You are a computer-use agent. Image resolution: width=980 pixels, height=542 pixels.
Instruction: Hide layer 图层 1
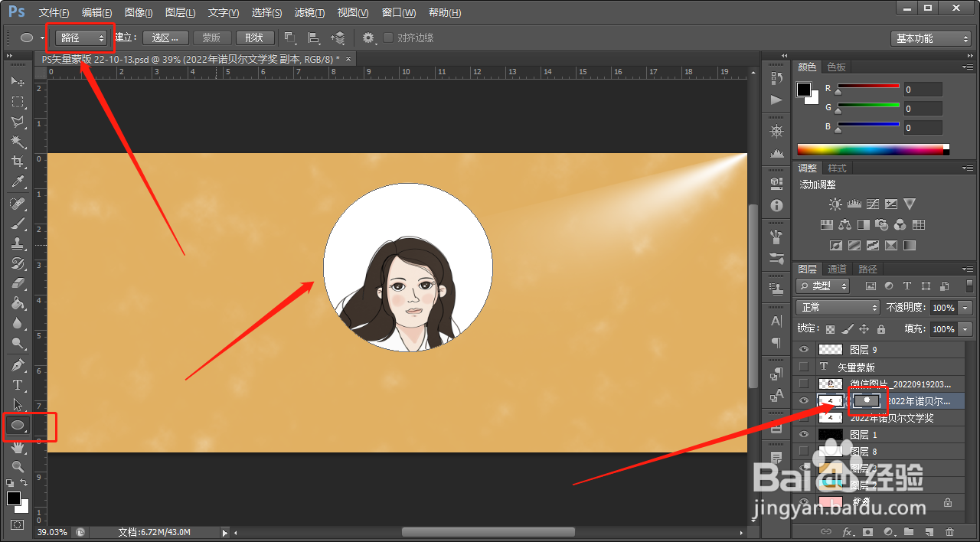click(804, 435)
